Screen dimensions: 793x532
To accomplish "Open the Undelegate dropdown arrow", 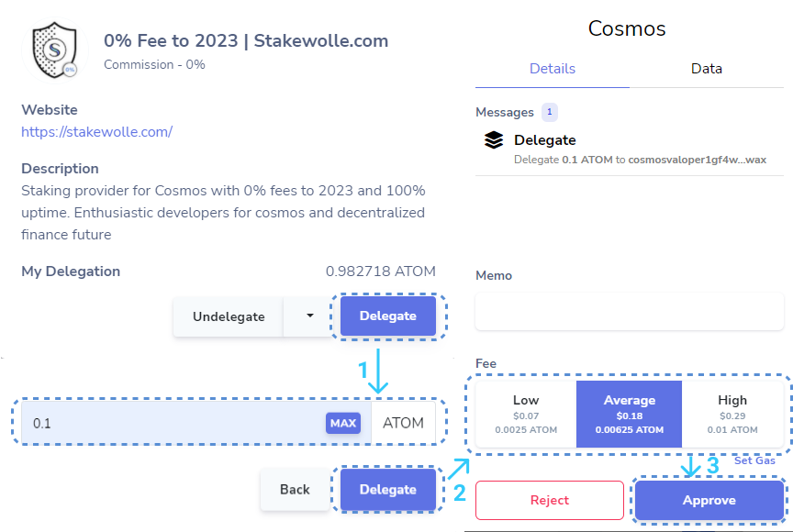I will tap(309, 316).
